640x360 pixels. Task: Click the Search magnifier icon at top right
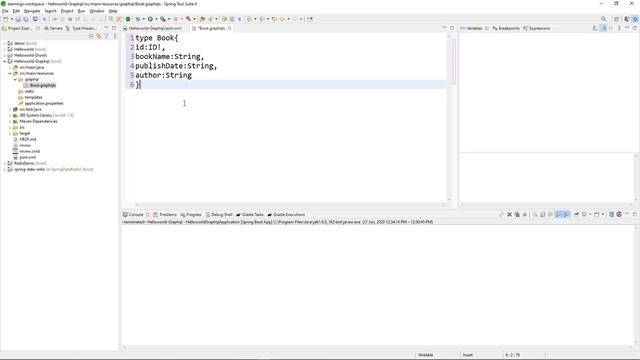click(x=604, y=19)
